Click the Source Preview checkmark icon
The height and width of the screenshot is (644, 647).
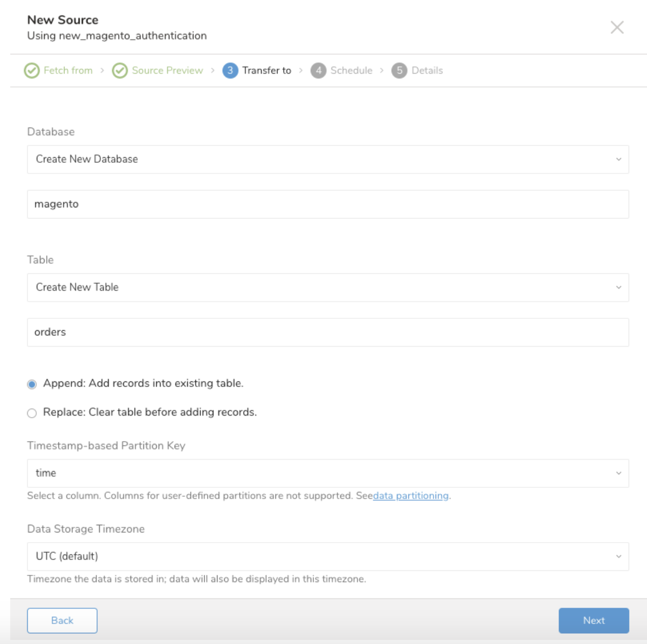(120, 71)
